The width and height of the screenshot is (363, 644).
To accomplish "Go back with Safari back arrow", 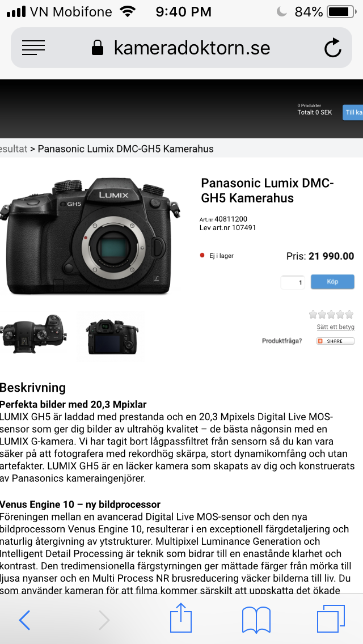I will [25, 620].
